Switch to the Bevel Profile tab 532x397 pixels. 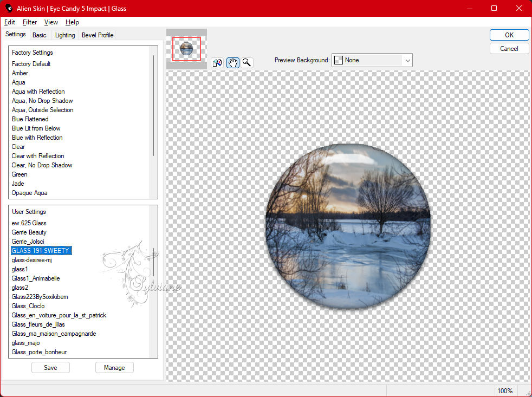(x=98, y=35)
